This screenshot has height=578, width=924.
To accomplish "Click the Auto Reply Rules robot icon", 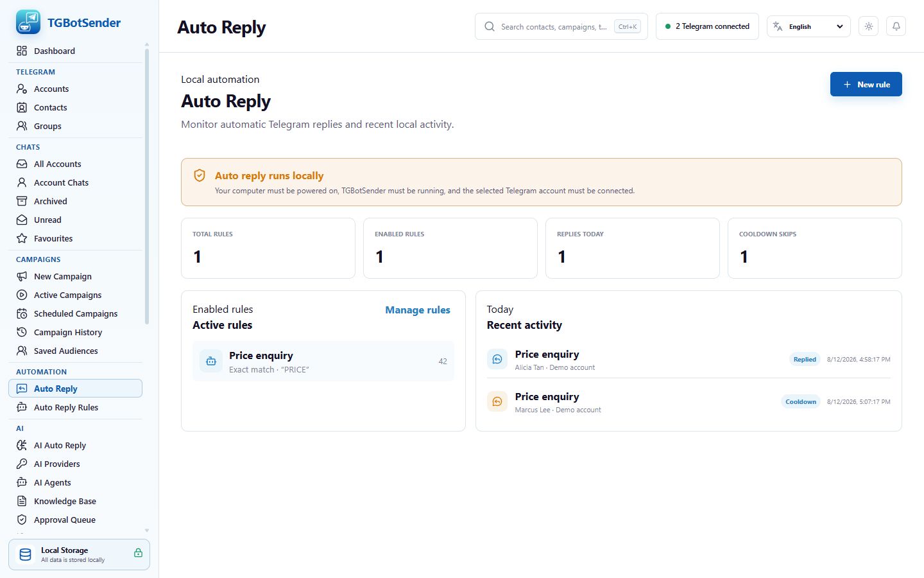I will [x=22, y=407].
